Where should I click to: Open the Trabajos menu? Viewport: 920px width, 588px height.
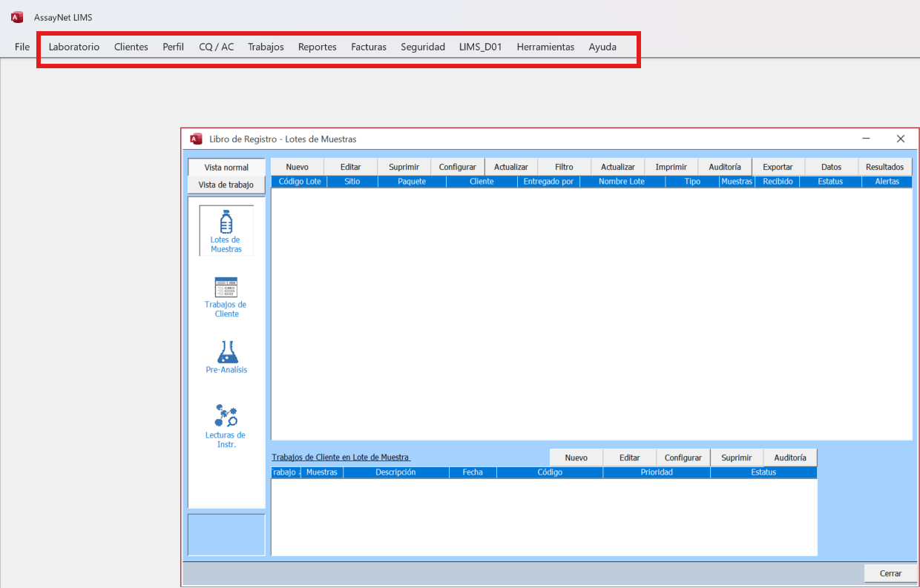[266, 47]
